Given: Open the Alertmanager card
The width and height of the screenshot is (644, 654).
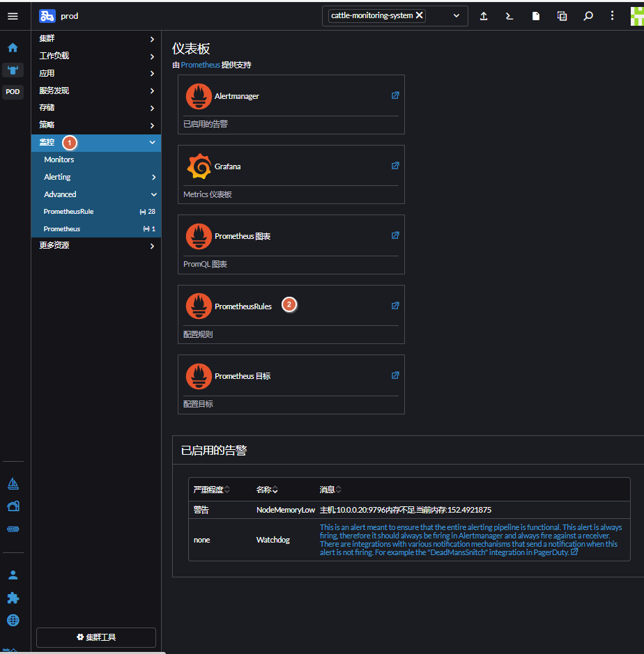Looking at the screenshot, I should click(x=291, y=104).
